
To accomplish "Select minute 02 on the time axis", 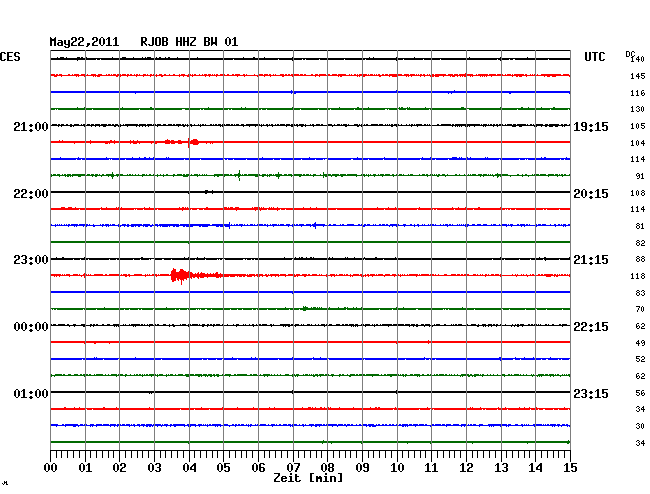I will 119,468.
